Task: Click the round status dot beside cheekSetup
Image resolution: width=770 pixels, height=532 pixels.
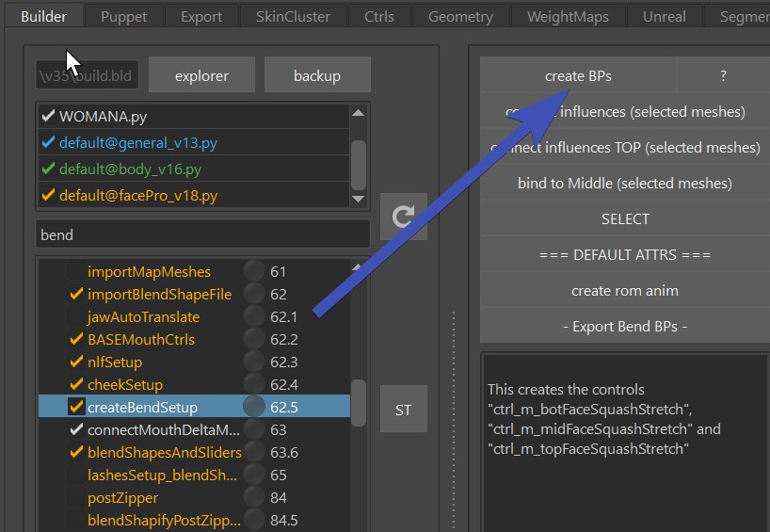Action: (254, 384)
